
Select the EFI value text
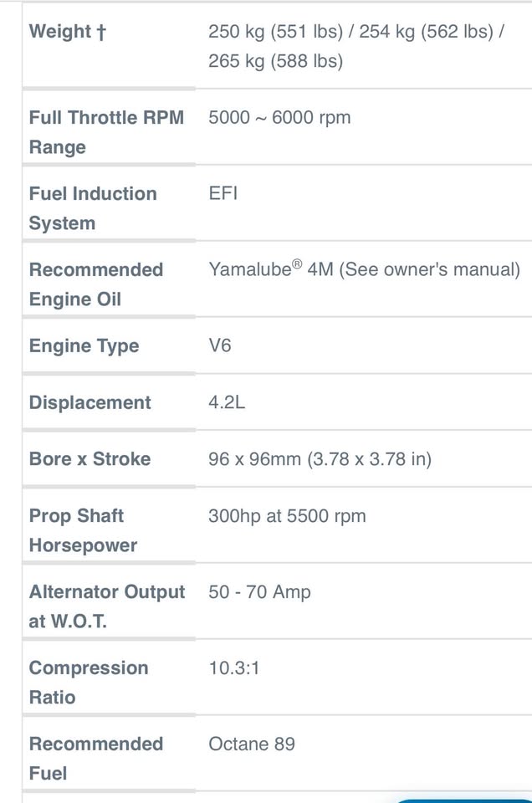pyautogui.click(x=223, y=193)
